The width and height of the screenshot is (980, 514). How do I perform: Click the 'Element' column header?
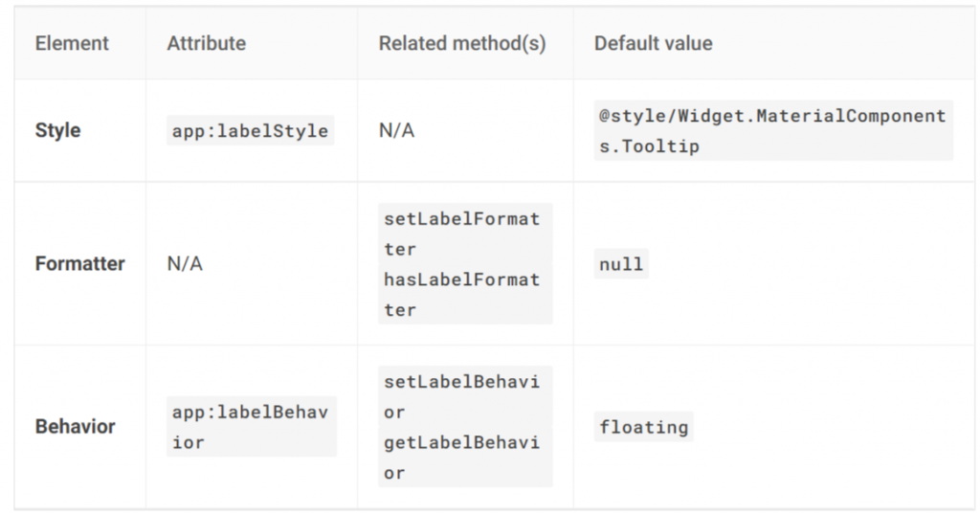coord(72,43)
